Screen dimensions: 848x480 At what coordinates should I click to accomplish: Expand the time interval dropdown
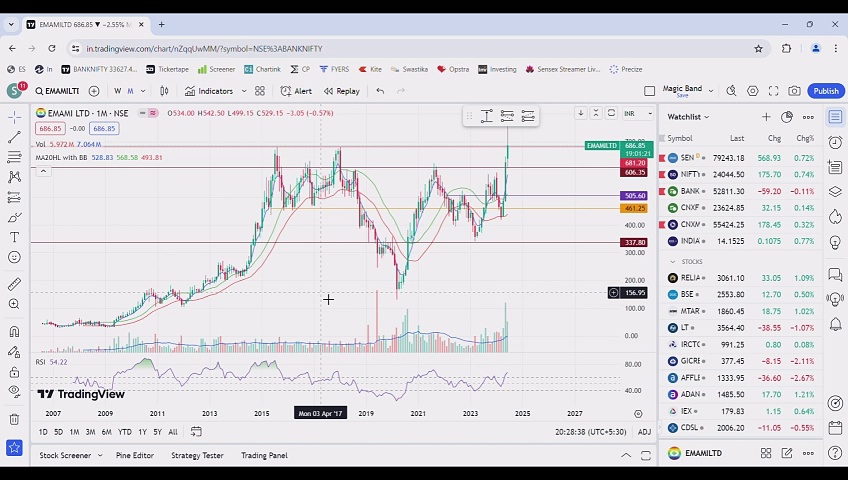point(143,91)
